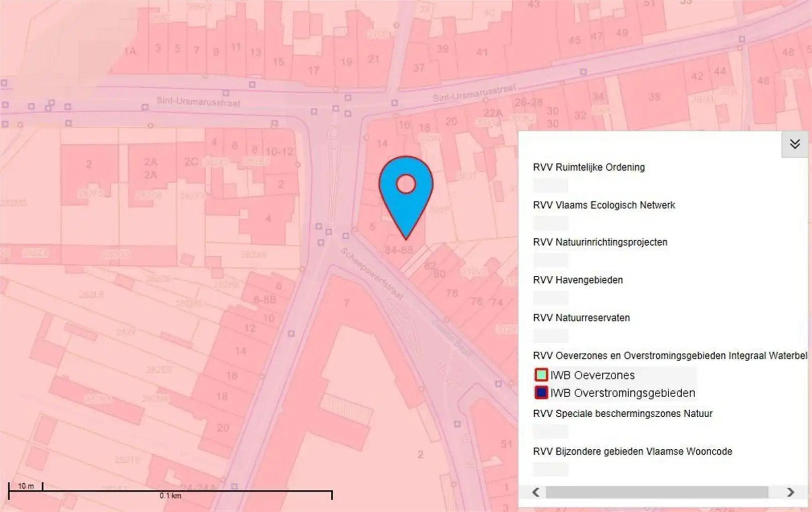Click the blue IWB Overstromingsgebieden swatch
Image resolution: width=812 pixels, height=512 pixels.
tap(541, 393)
